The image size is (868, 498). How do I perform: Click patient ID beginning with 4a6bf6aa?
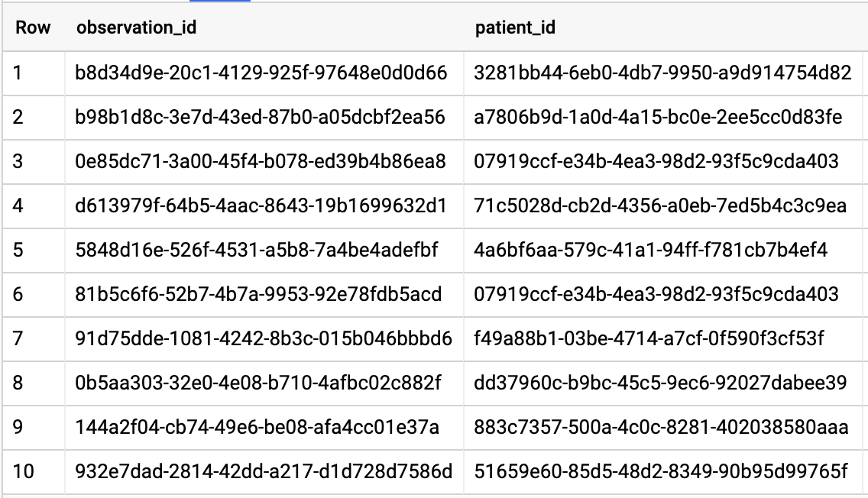pos(650,250)
